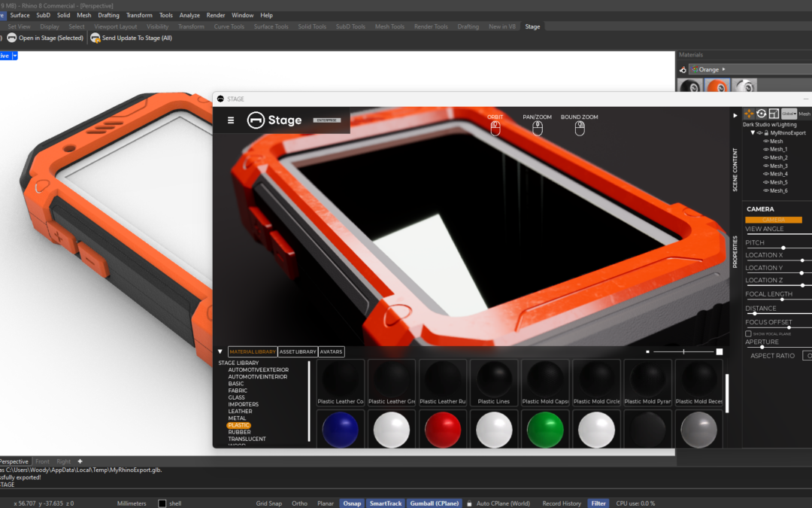Toggle eye icon for Mesh_5

click(x=766, y=182)
